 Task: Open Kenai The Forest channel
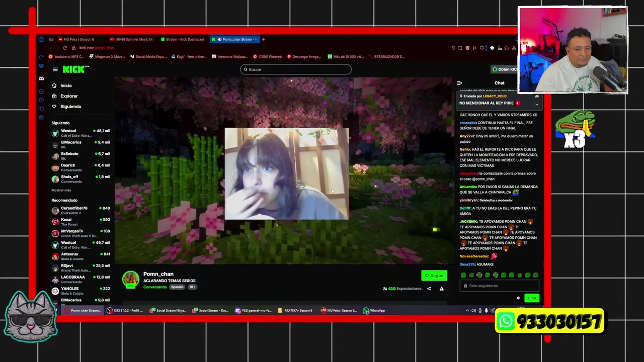point(80,222)
